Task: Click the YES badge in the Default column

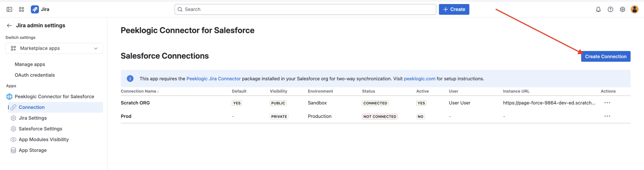Action: 237,103
